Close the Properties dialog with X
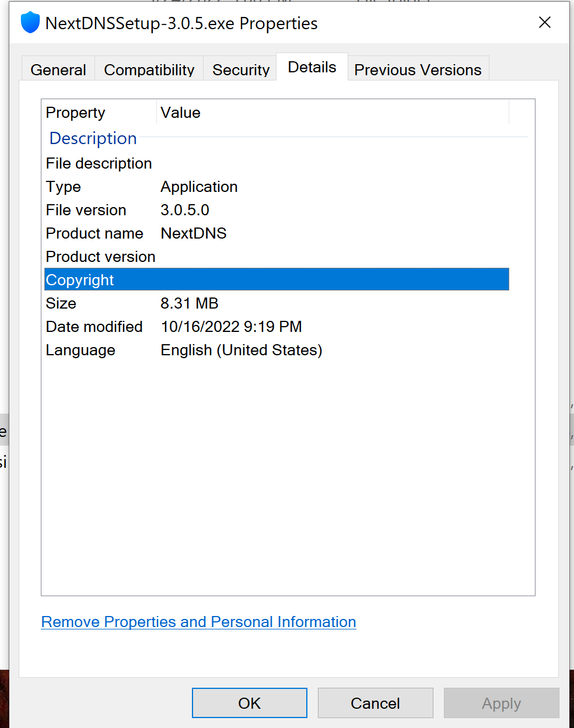This screenshot has height=728, width=574. coord(545,23)
